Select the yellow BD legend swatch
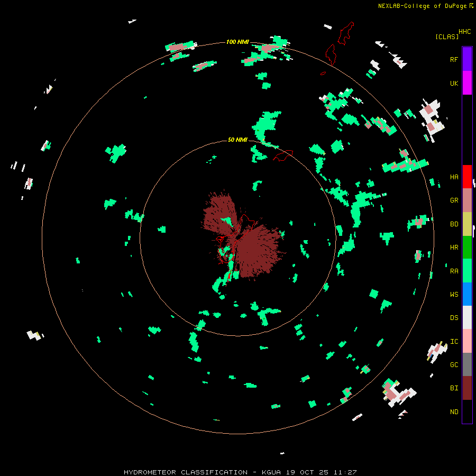 [x=467, y=224]
